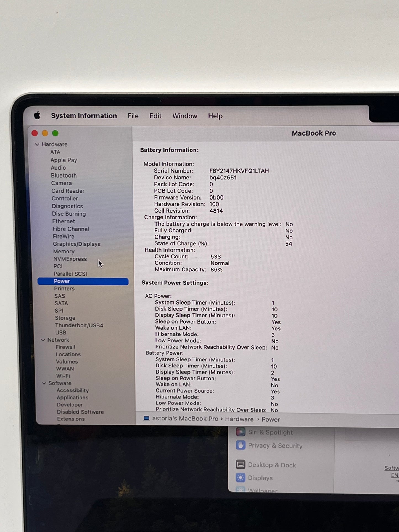Open the Edit menu

(x=155, y=116)
